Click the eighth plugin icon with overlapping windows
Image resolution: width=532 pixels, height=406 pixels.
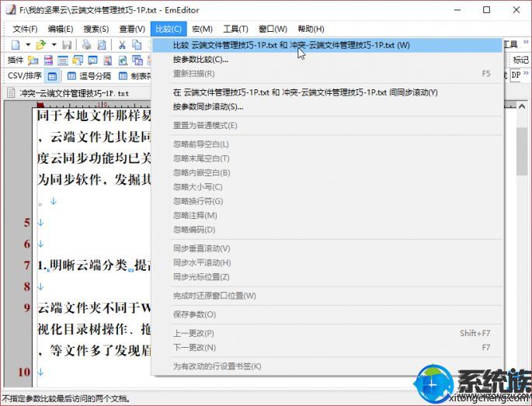click(x=137, y=61)
